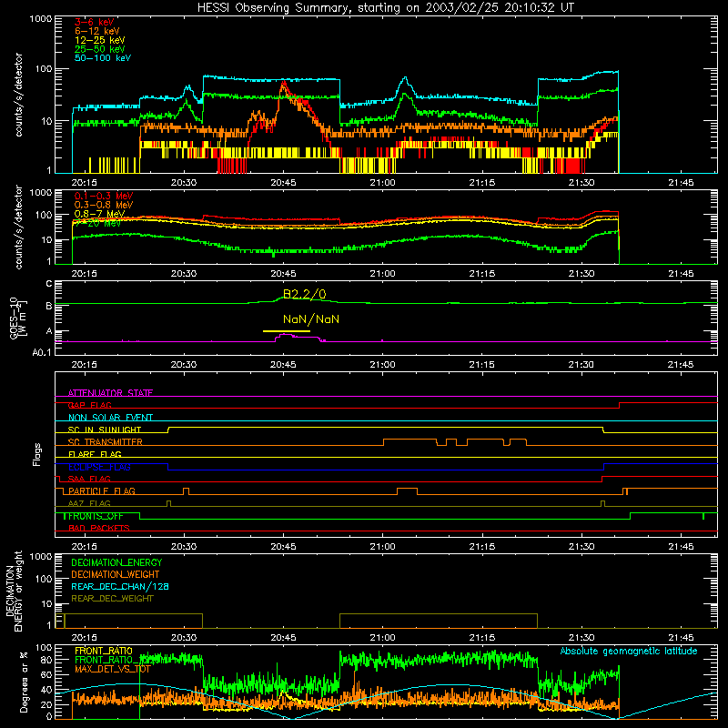Click the Absolute geomagnetic latitude label
The image size is (728, 728).
629,651
